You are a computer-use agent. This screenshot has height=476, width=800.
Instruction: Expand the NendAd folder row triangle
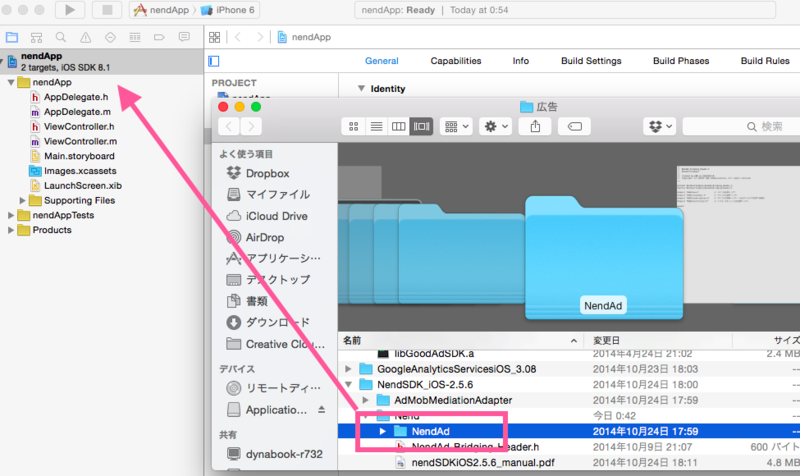(383, 432)
